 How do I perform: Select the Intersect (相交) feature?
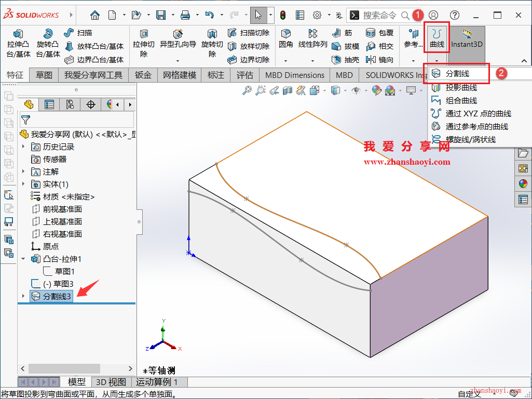point(379,46)
